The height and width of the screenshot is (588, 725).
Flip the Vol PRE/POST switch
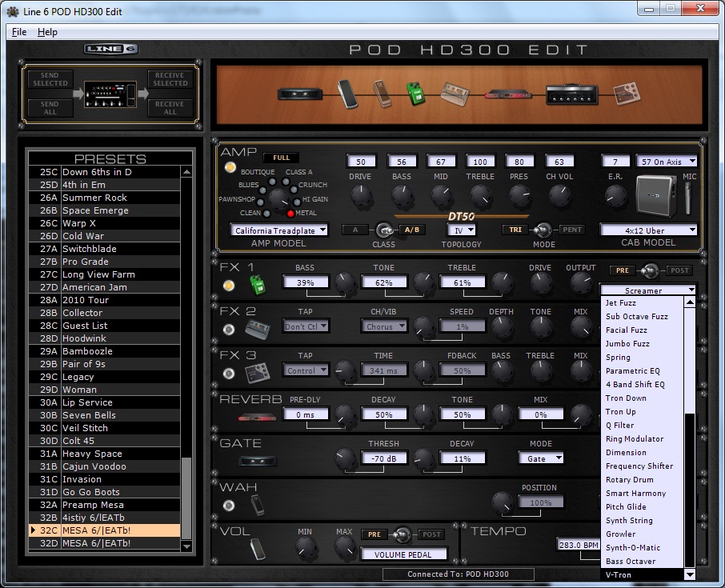point(402,534)
